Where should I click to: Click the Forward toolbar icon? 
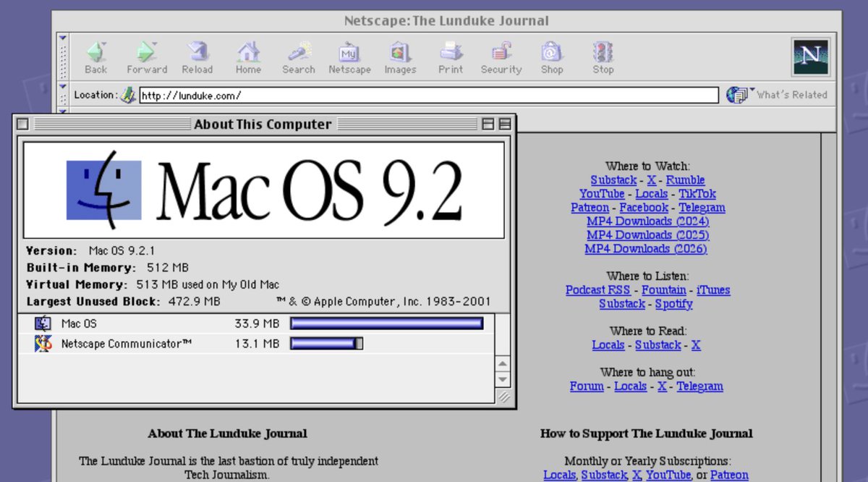pyautogui.click(x=146, y=52)
